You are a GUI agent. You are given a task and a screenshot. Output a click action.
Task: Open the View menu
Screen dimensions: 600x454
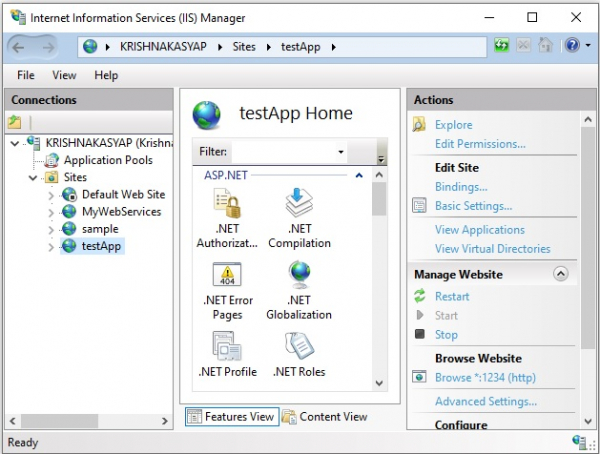pos(64,75)
